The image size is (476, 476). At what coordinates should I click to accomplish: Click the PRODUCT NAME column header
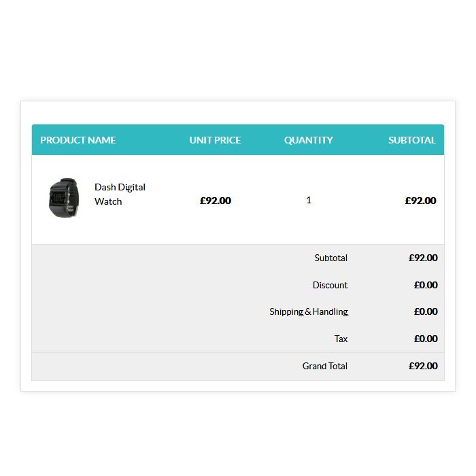pos(78,140)
